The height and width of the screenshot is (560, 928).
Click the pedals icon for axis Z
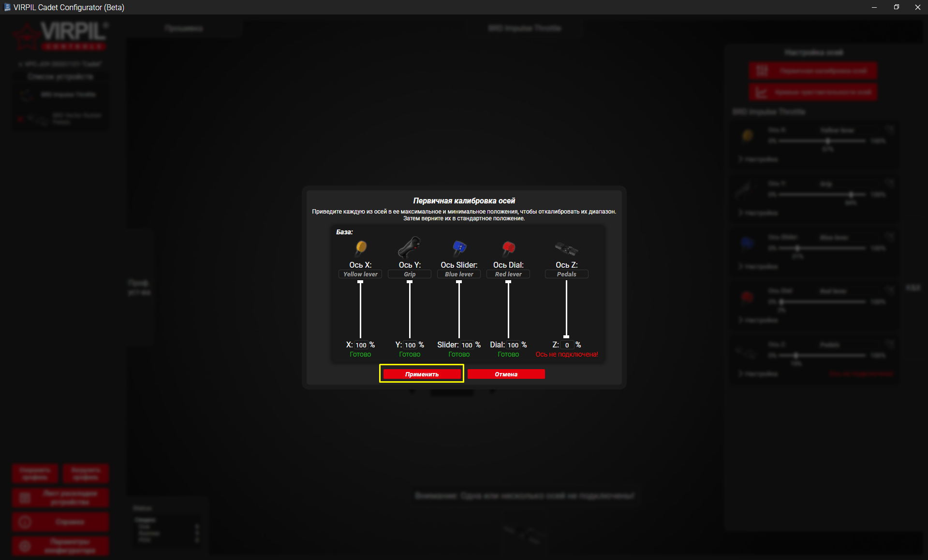(566, 249)
